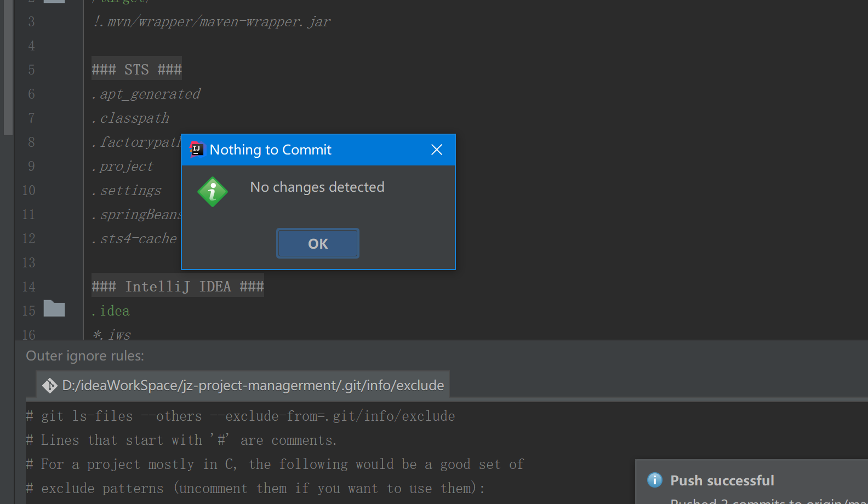
Task: Click the blue info icon in the push notification
Action: point(654,480)
